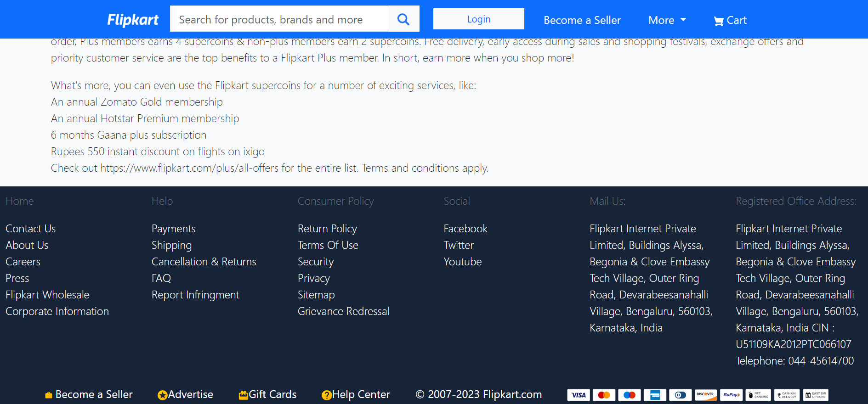Image resolution: width=868 pixels, height=404 pixels.
Task: Click the Login button
Action: point(478,19)
